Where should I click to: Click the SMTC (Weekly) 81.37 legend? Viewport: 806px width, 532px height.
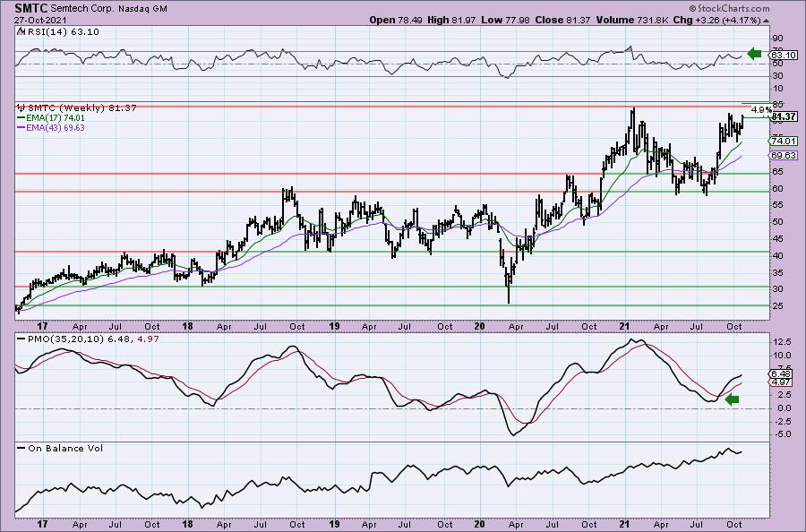point(81,108)
